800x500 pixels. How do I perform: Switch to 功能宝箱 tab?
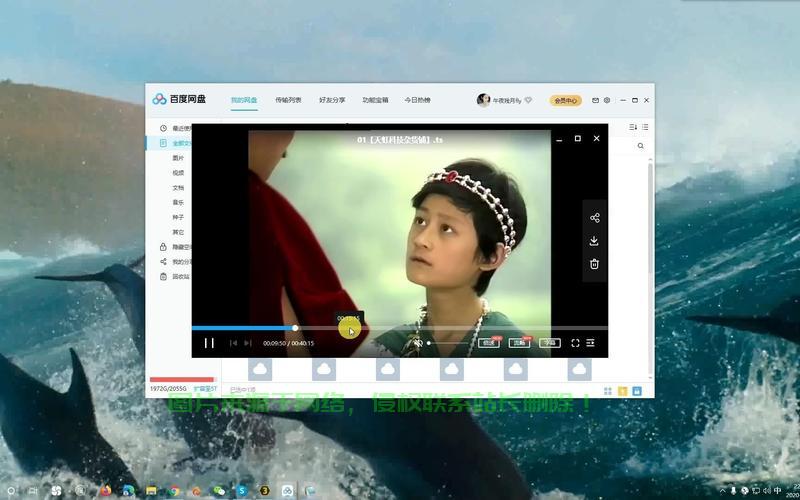pyautogui.click(x=375, y=101)
